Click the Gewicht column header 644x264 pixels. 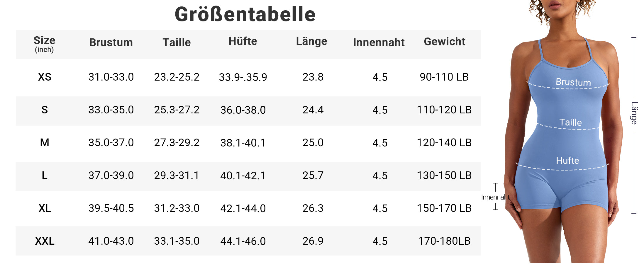(445, 42)
